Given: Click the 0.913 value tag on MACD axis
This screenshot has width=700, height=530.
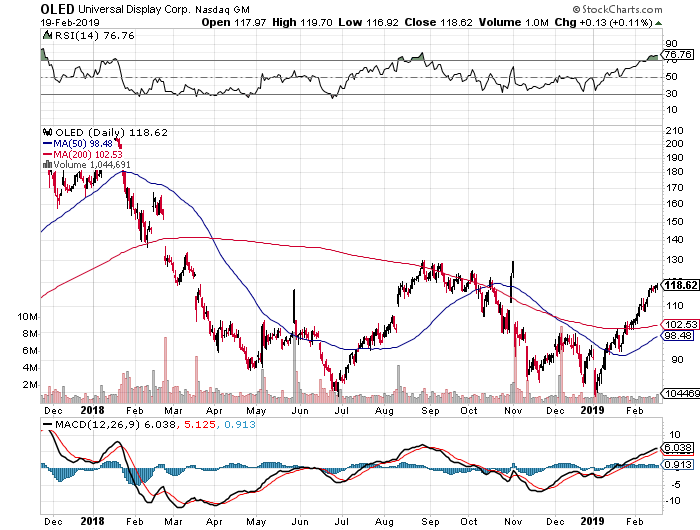Looking at the screenshot, I should pos(678,464).
